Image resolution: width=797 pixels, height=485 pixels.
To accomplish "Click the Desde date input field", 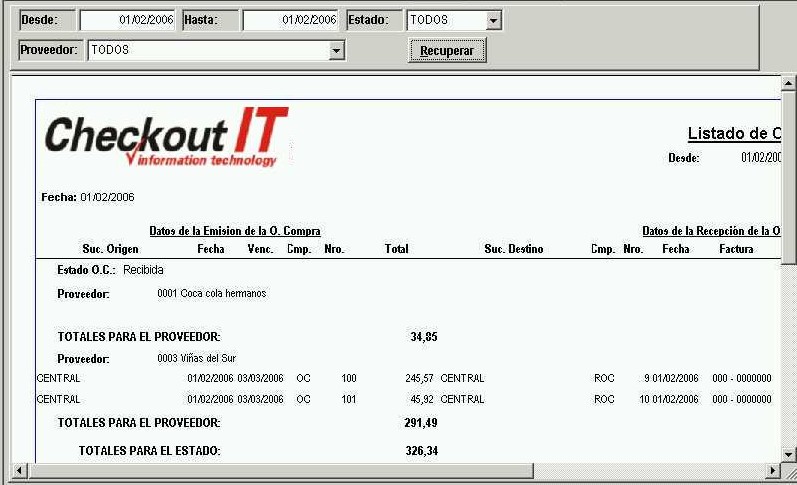I will pos(127,20).
